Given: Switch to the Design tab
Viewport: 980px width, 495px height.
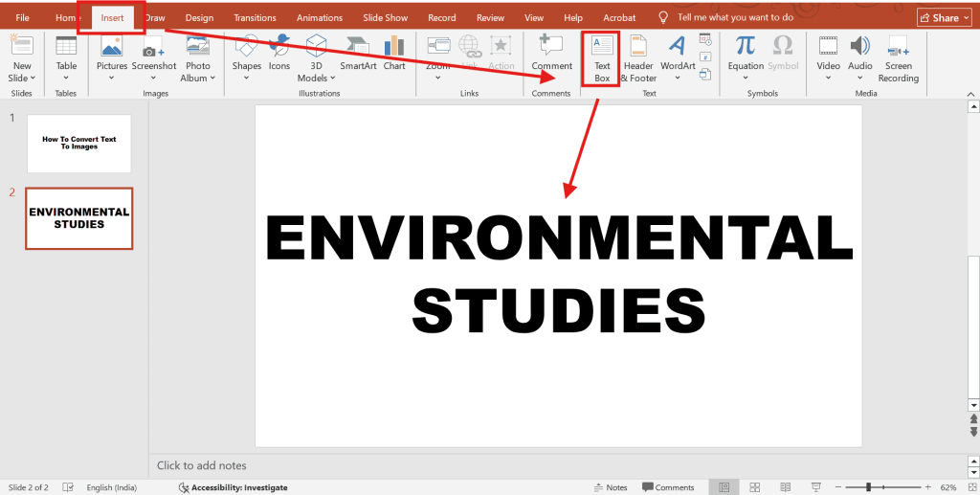Looking at the screenshot, I should 199,17.
